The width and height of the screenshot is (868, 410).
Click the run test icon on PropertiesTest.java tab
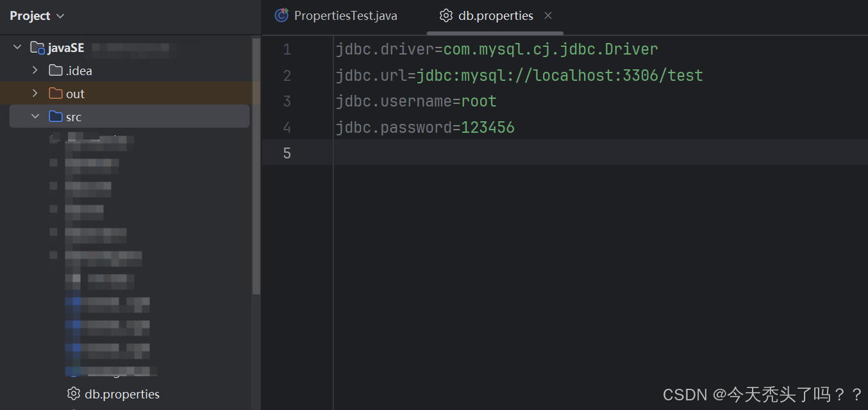[280, 15]
